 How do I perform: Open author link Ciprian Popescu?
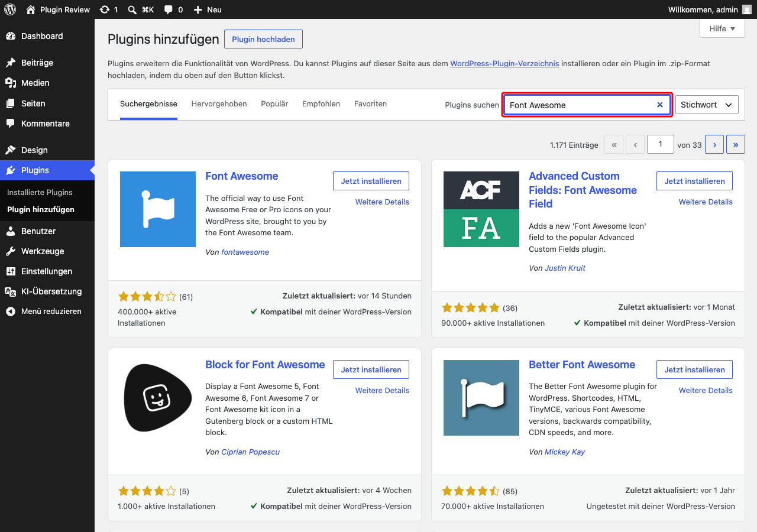coord(250,452)
